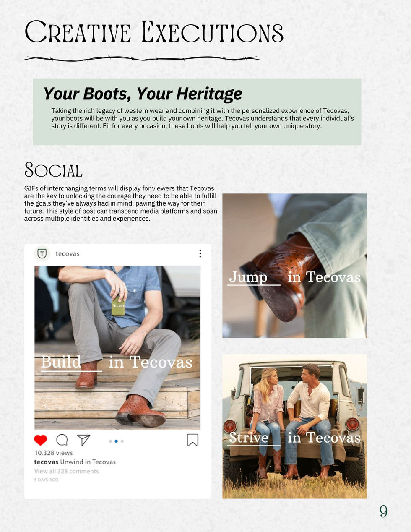Click the 10.328 views count

[x=53, y=453]
